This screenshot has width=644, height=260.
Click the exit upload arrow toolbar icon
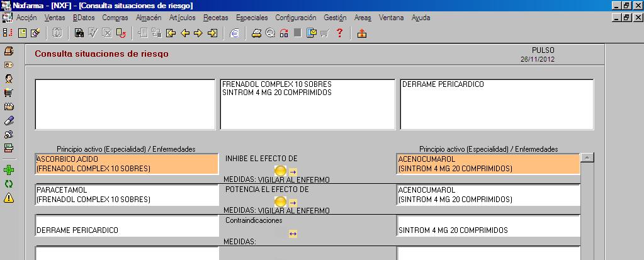click(x=361, y=33)
